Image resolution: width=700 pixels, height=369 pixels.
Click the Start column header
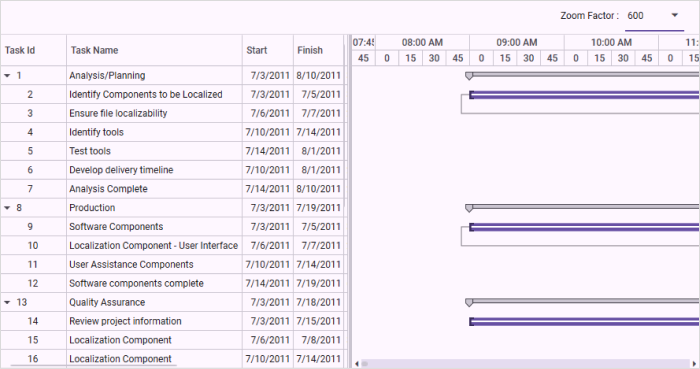click(x=268, y=50)
